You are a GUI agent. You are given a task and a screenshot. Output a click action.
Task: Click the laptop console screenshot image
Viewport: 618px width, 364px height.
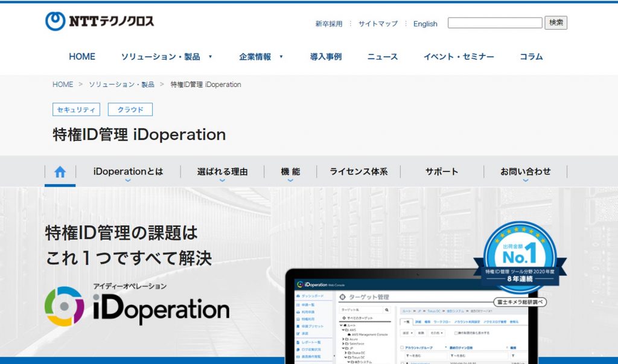pos(412,317)
